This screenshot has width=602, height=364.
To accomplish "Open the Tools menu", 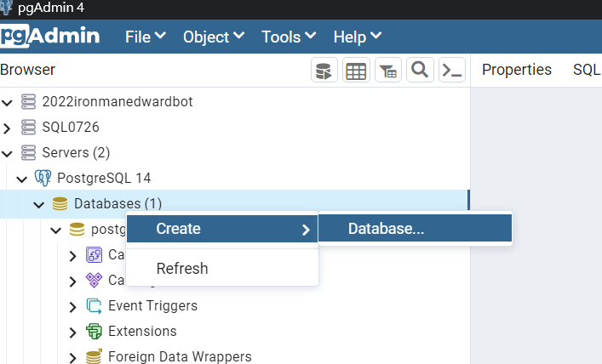I will 289,37.
